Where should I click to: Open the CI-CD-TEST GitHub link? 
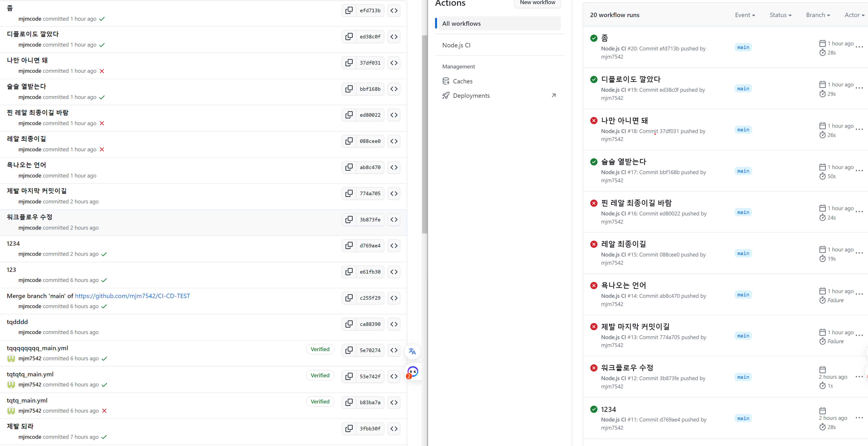tap(132, 296)
